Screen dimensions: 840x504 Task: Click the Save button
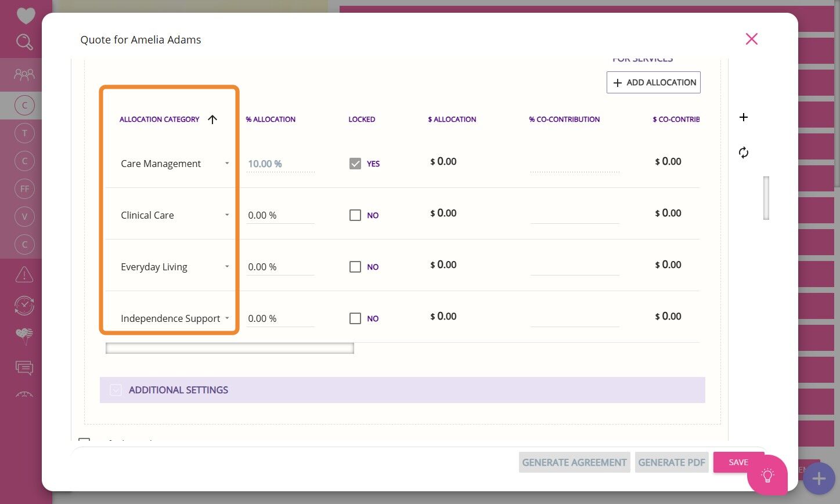(738, 462)
